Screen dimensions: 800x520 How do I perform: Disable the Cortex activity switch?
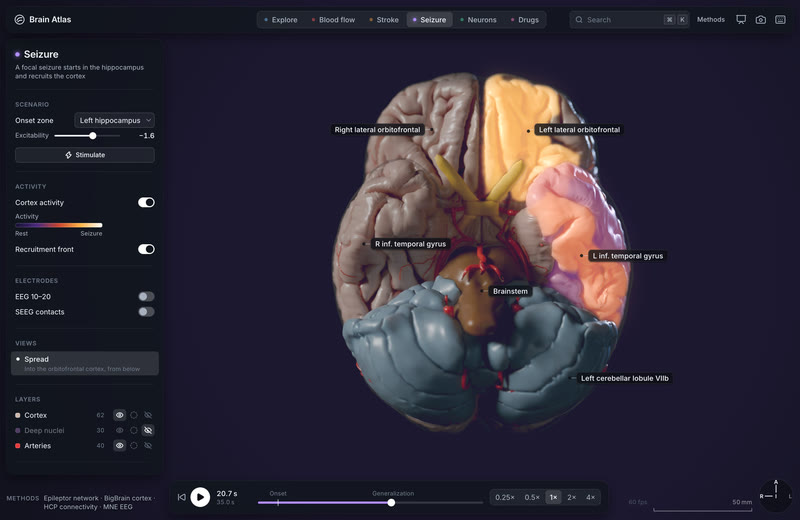(x=146, y=203)
